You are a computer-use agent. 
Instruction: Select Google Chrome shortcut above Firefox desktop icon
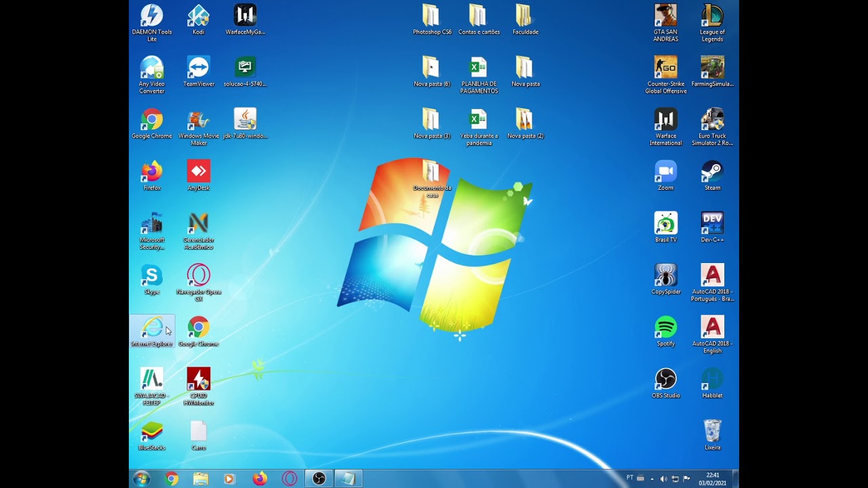[151, 123]
